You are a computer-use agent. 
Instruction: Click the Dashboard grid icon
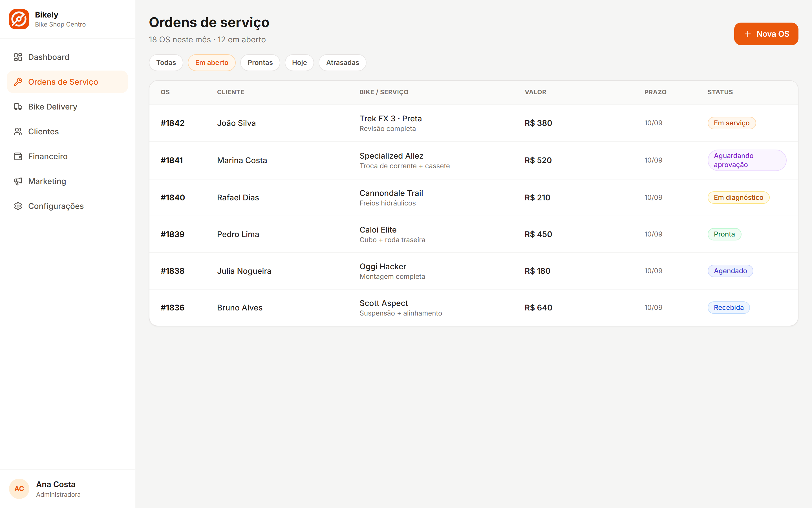pos(18,57)
